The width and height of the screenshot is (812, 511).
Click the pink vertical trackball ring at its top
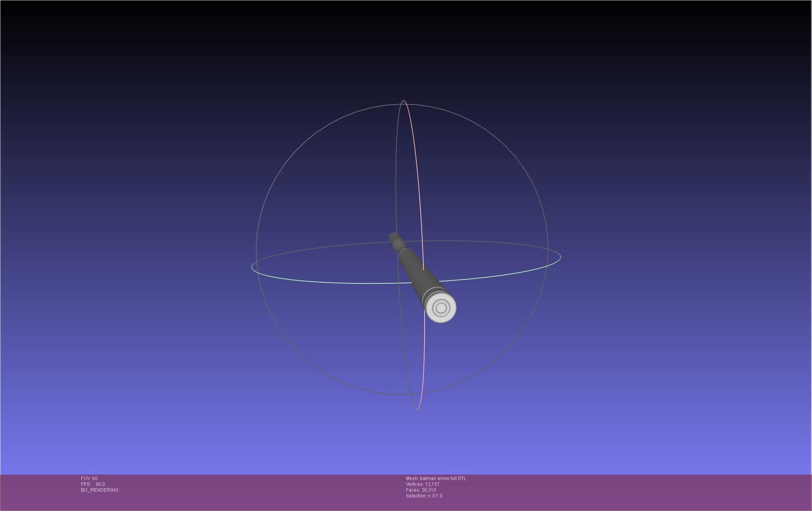[404, 101]
